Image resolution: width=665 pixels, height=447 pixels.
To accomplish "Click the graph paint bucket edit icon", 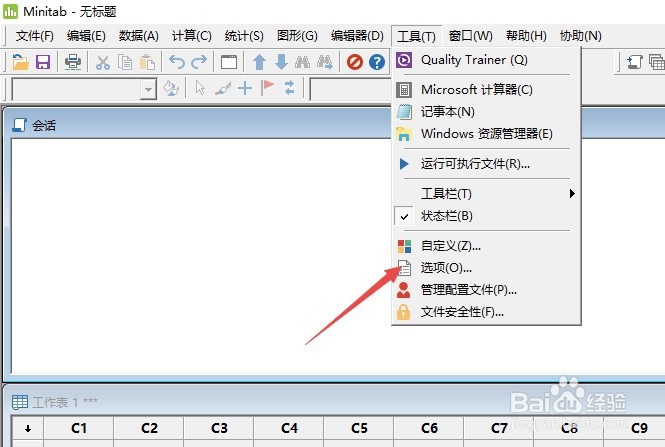I will coord(171,88).
